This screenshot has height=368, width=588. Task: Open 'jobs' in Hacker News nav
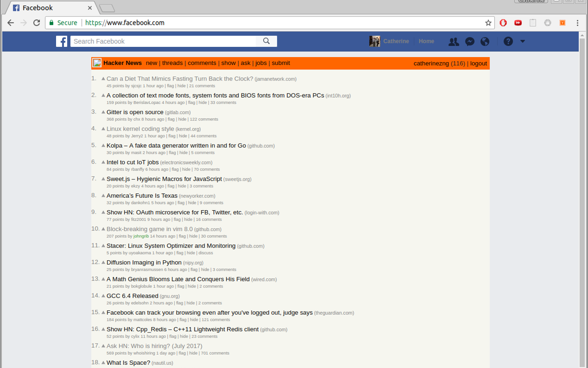pos(261,63)
